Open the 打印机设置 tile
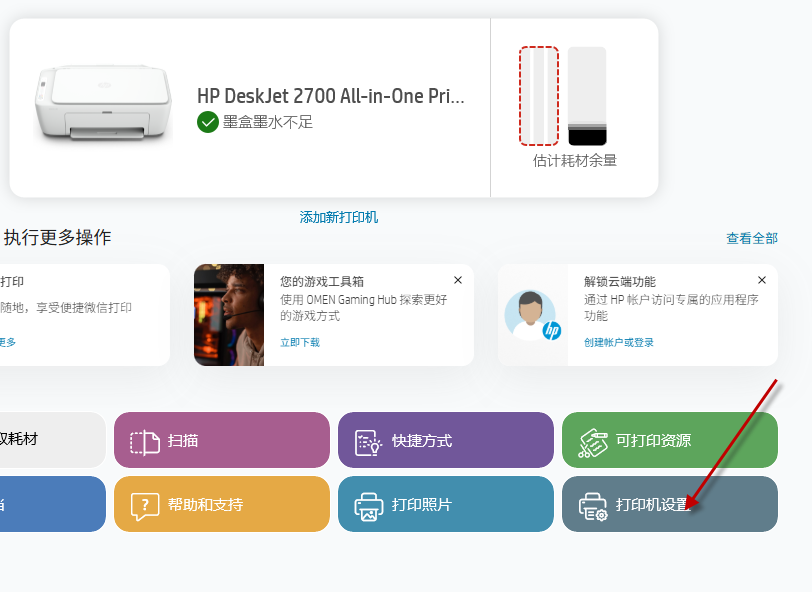 pos(670,504)
